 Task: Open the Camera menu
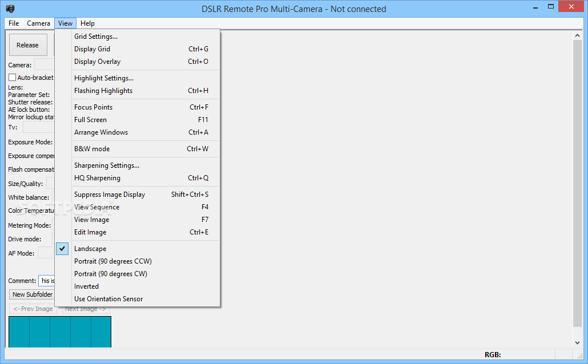tap(38, 23)
